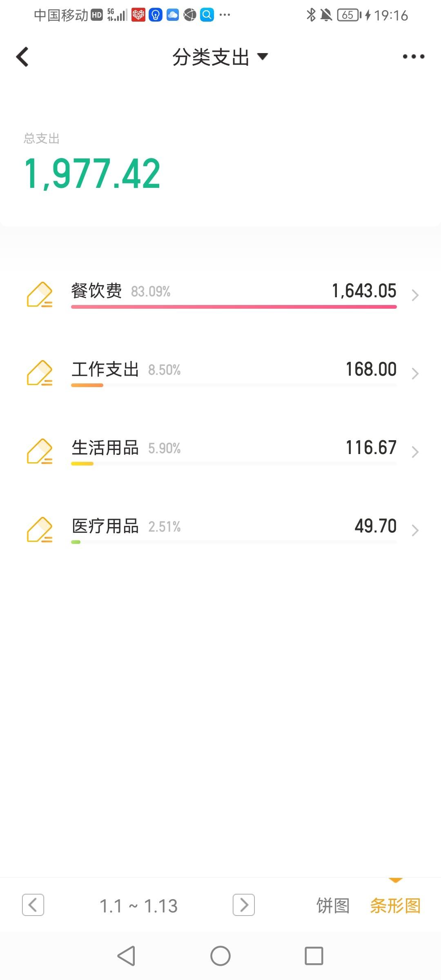The width and height of the screenshot is (441, 980).
Task: Tap the edit icon beside 餐饮费
Action: (x=40, y=294)
